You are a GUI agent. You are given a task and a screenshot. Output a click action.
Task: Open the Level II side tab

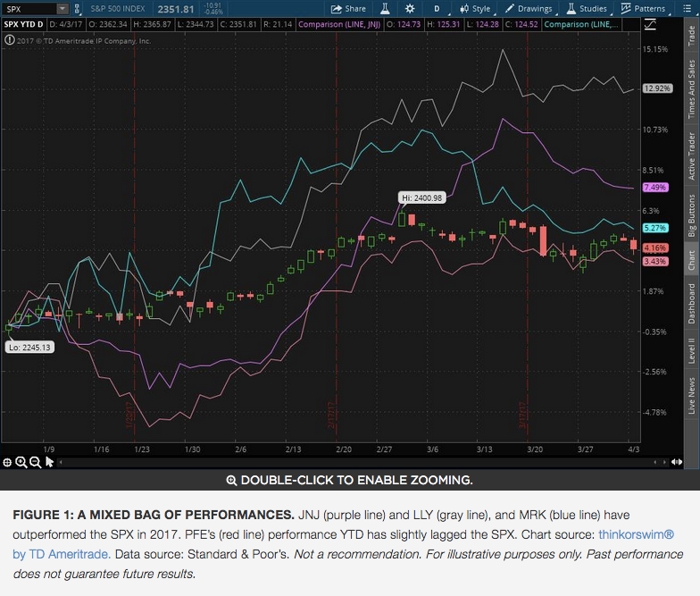click(x=691, y=350)
